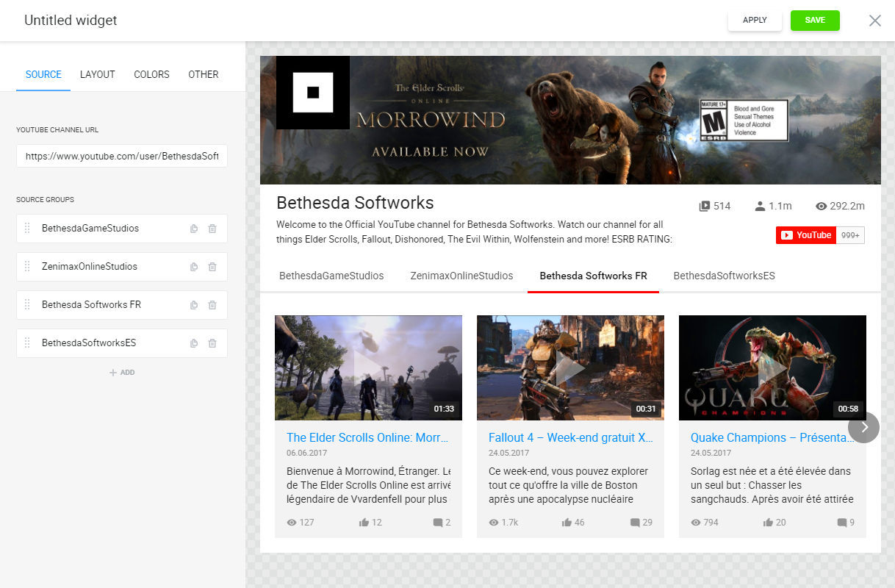This screenshot has height=588, width=895.
Task: Click the Quake Champions video views icon
Action: pyautogui.click(x=696, y=523)
